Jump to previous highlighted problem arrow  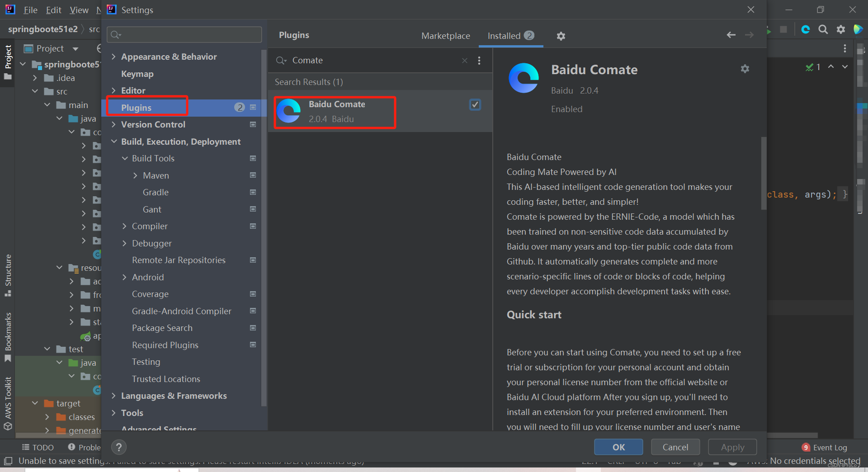point(831,67)
